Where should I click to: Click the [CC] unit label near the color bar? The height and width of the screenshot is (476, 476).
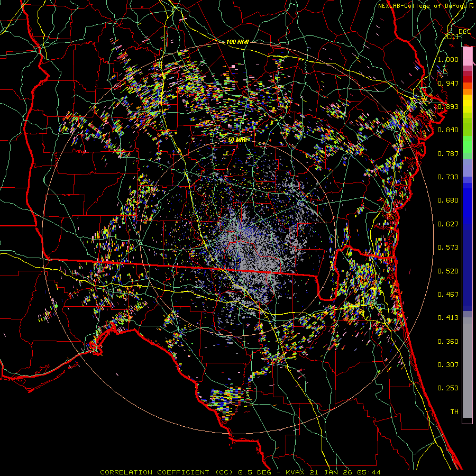click(x=452, y=36)
